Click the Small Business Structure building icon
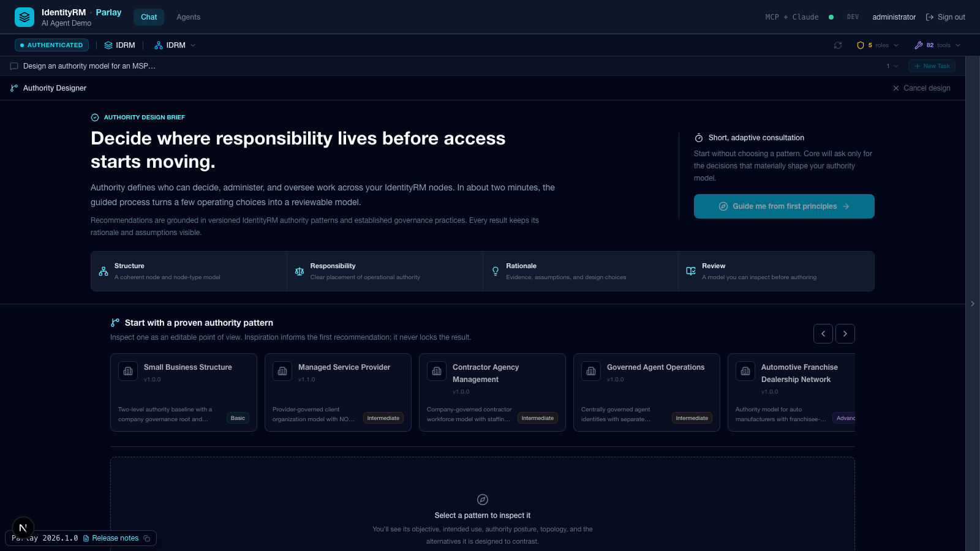 [x=128, y=371]
